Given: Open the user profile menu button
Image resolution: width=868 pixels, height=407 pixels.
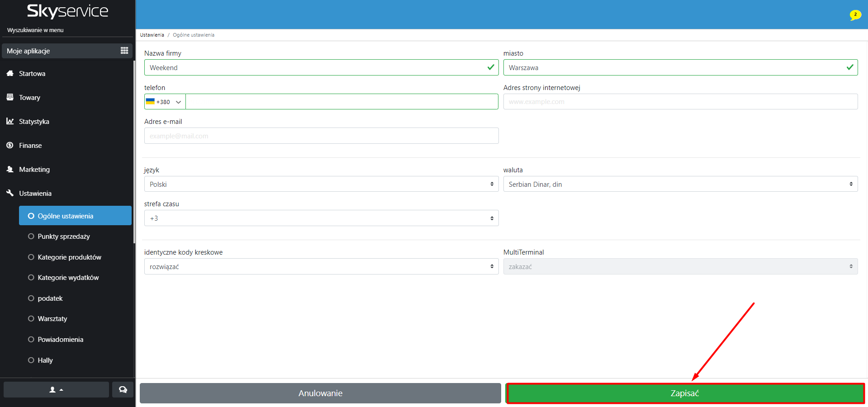Looking at the screenshot, I should pyautogui.click(x=56, y=389).
